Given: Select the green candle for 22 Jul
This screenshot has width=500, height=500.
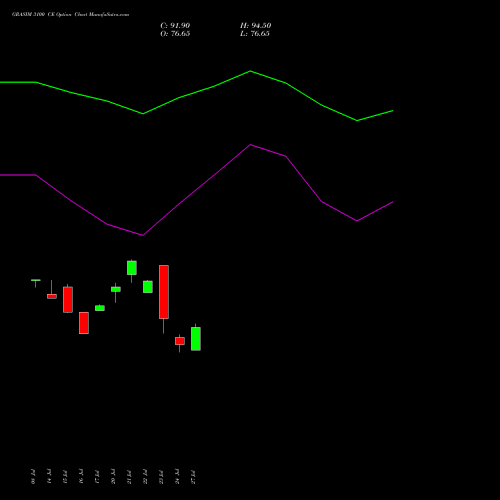Looking at the screenshot, I should click(148, 287).
